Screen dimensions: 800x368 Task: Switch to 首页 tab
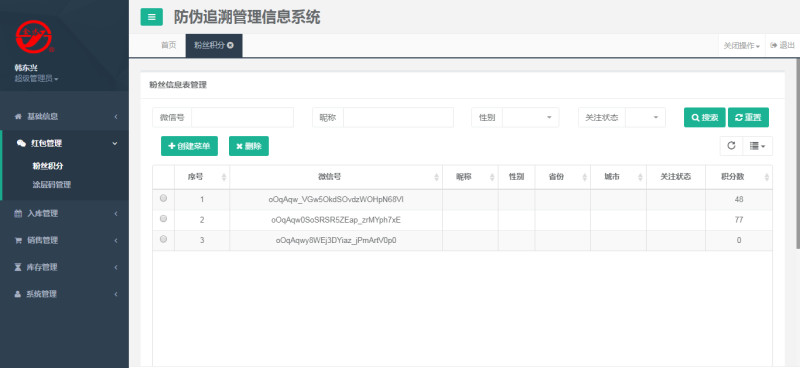(x=169, y=45)
